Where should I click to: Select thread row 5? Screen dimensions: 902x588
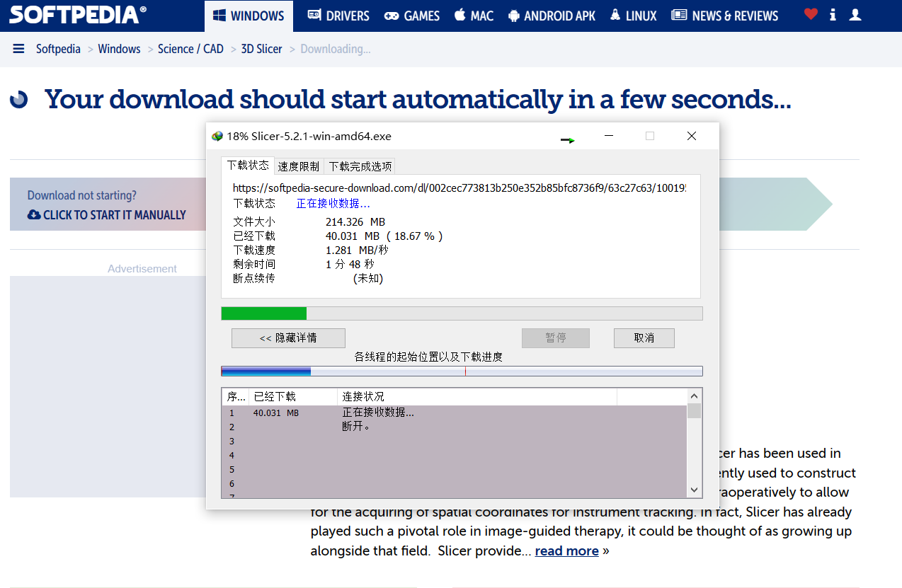454,469
